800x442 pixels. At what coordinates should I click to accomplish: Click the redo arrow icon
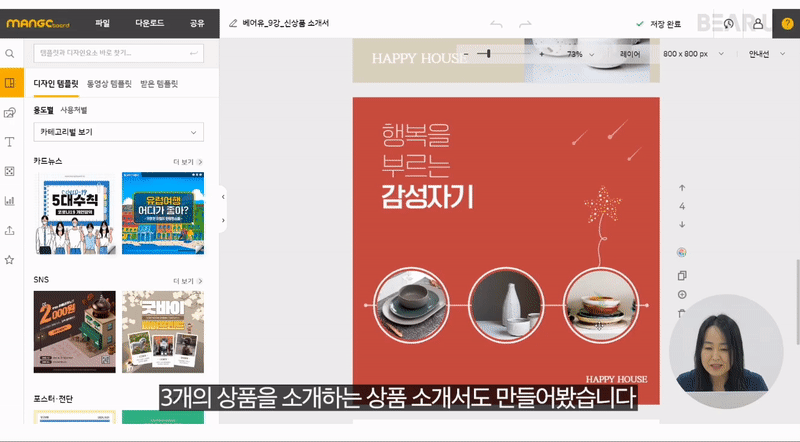525,24
